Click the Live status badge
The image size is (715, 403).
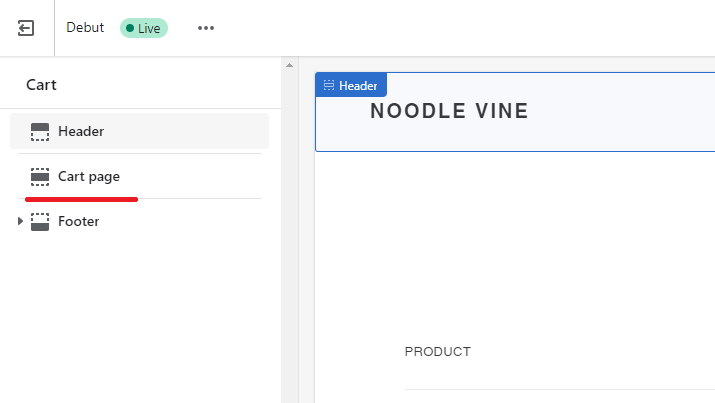tap(144, 28)
